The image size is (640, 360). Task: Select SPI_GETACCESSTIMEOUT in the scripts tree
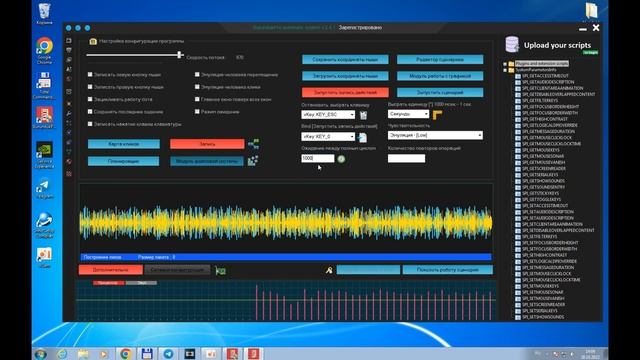(x=545, y=76)
